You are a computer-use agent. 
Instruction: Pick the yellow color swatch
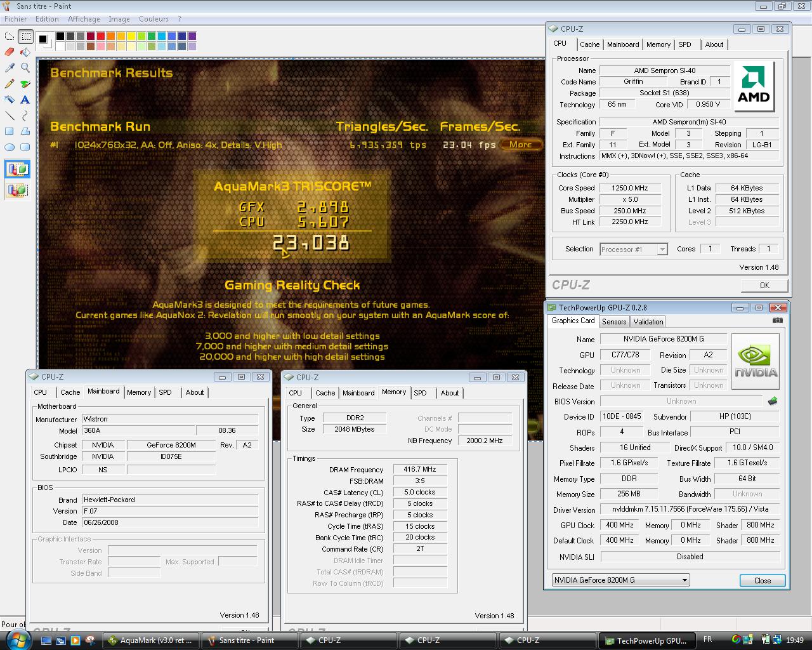click(131, 36)
